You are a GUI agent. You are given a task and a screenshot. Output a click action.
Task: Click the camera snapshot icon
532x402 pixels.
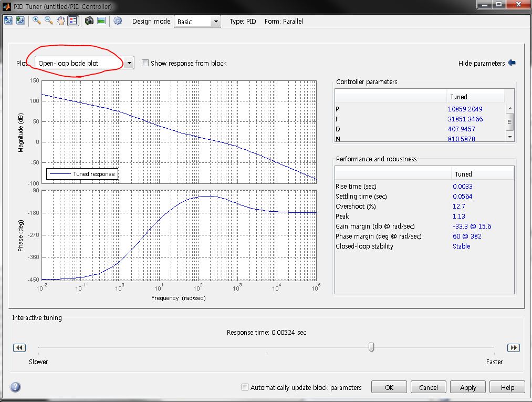click(89, 20)
